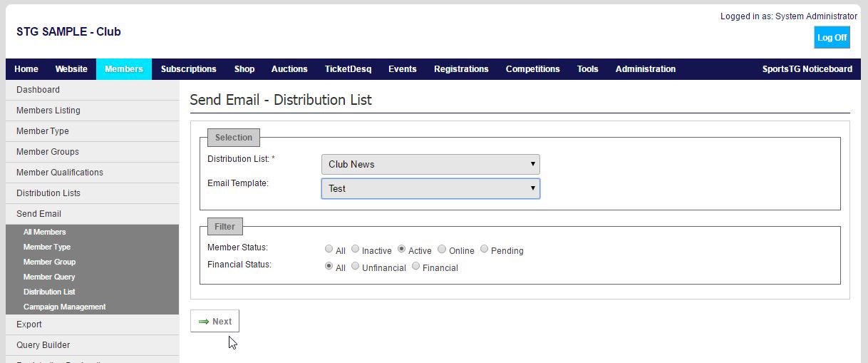Open the Email Template dropdown
The height and width of the screenshot is (363, 868).
click(430, 188)
